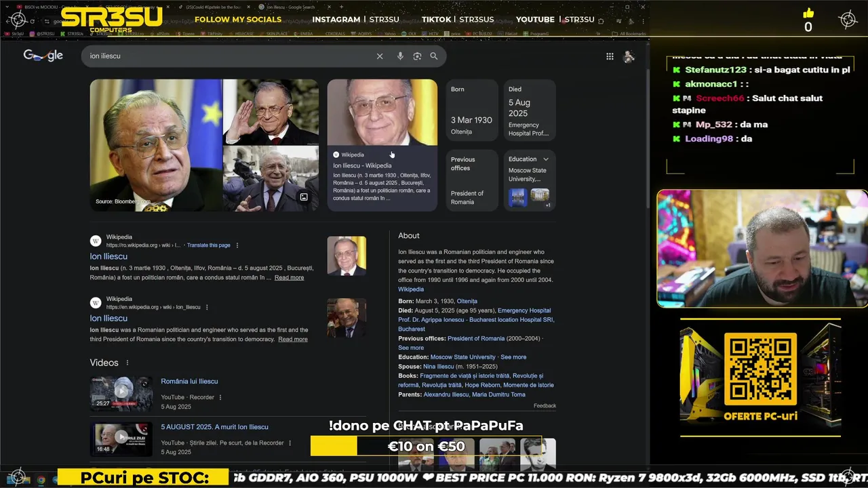Open Emergency Hospital Prof. Dr. Agrippa Ionescu link

coord(476,320)
